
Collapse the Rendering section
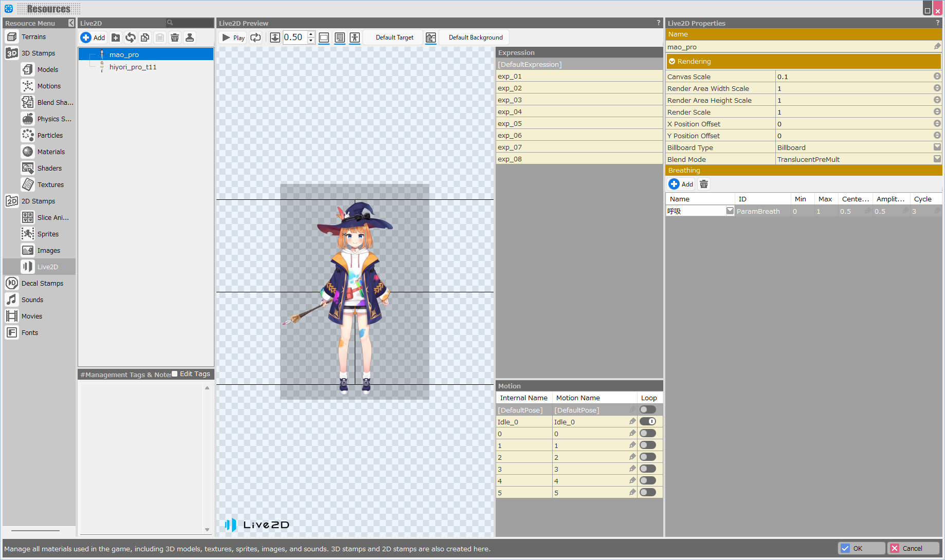[x=672, y=62]
